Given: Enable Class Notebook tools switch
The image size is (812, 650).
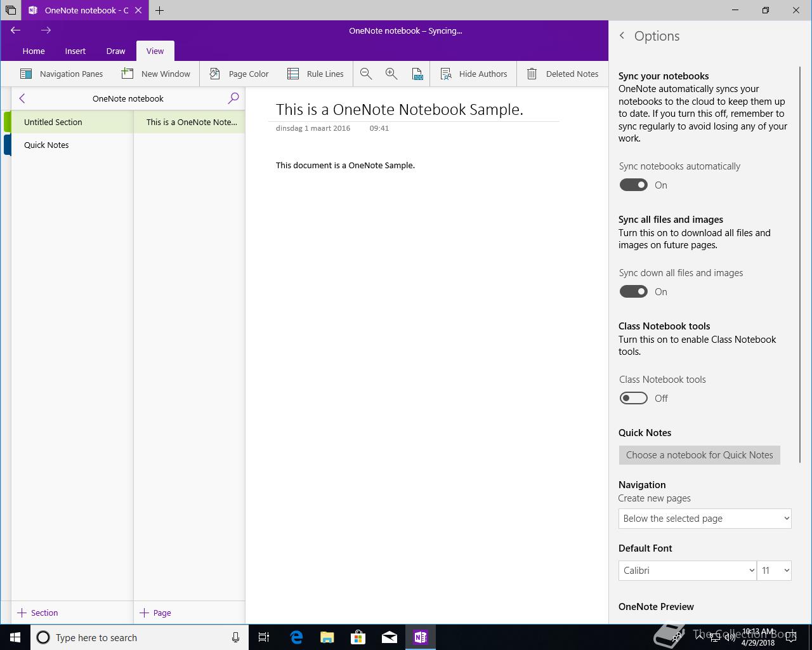Looking at the screenshot, I should pyautogui.click(x=634, y=398).
